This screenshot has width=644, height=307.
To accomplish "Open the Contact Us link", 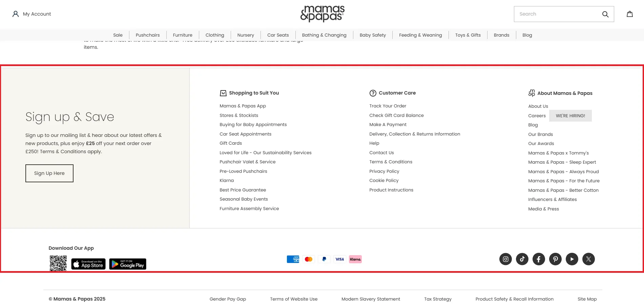I will [381, 153].
